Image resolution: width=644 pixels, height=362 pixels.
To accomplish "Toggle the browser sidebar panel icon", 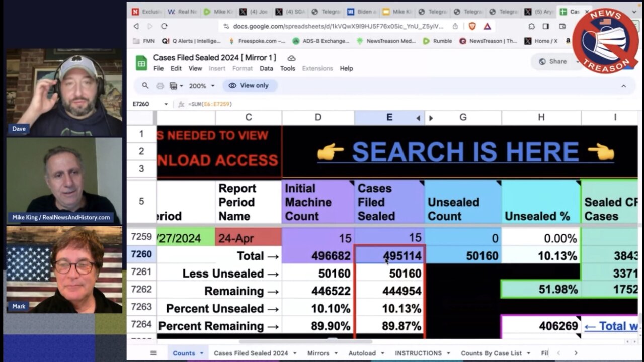I will point(546,26).
